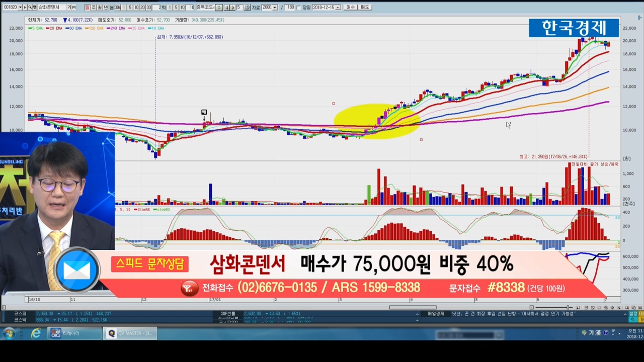Switch to weekly 주 chart period
Image resolution: width=644 pixels, height=362 pixels.
pyautogui.click(x=94, y=8)
